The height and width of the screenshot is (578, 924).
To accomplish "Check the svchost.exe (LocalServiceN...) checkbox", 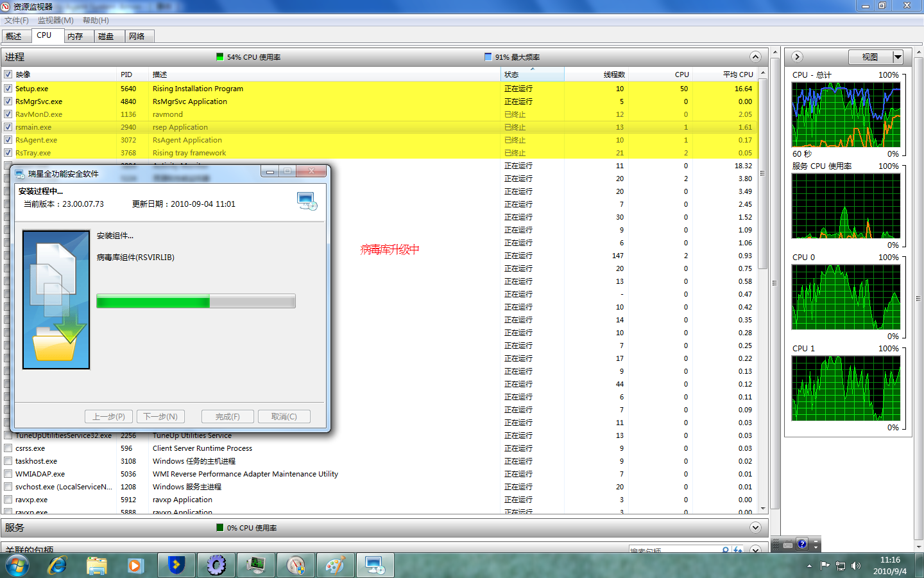I will point(8,487).
